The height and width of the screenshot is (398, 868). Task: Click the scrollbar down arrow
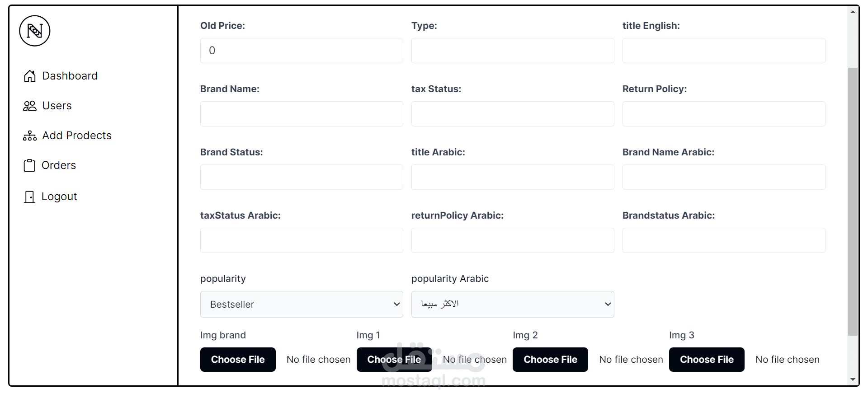point(853,379)
